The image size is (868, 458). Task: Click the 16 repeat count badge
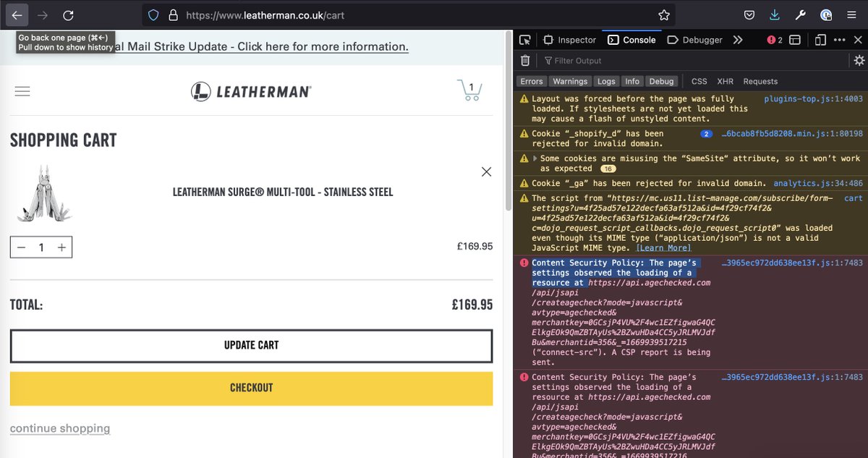click(608, 169)
